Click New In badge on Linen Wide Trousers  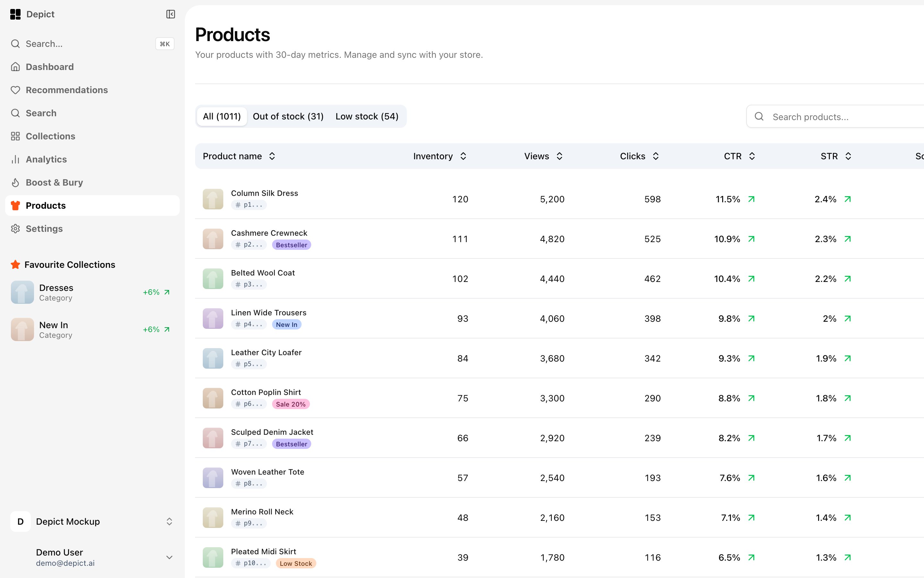tap(287, 325)
